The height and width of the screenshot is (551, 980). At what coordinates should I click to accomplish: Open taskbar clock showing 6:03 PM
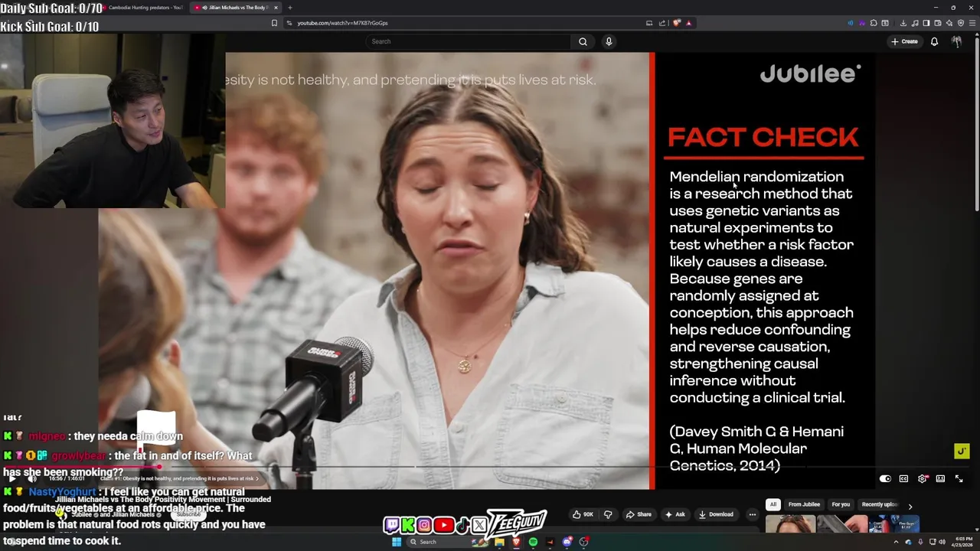[962, 542]
